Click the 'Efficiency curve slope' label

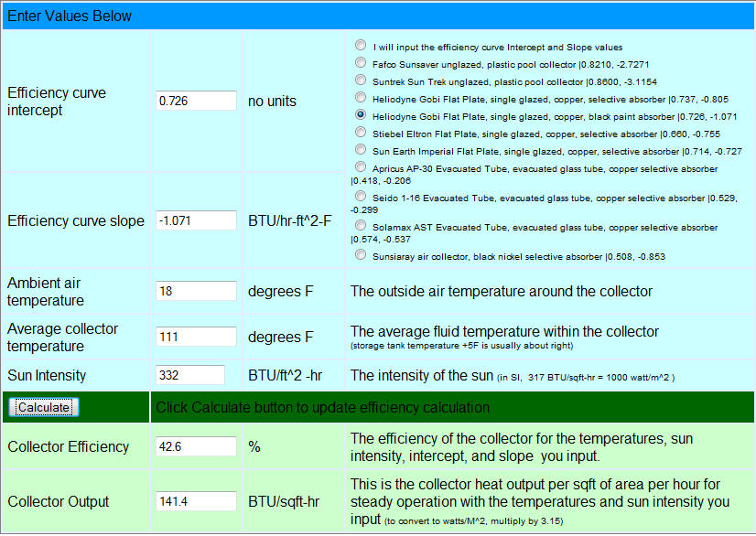pyautogui.click(x=76, y=220)
